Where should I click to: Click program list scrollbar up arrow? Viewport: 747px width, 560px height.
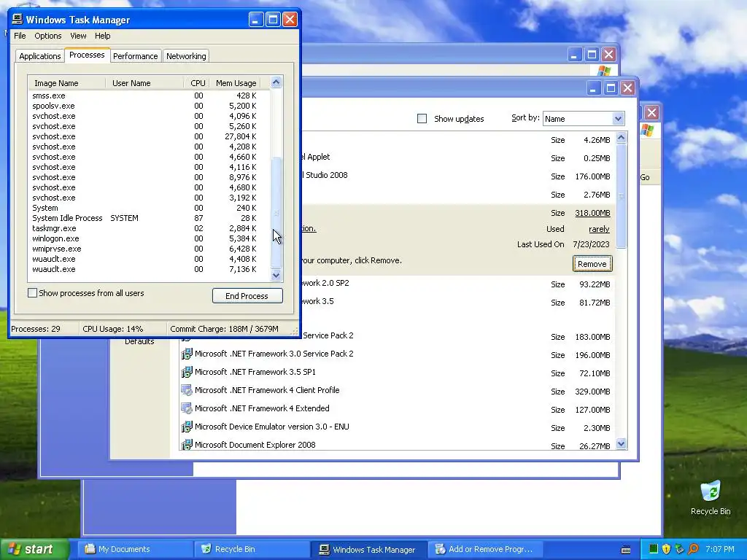point(622,138)
